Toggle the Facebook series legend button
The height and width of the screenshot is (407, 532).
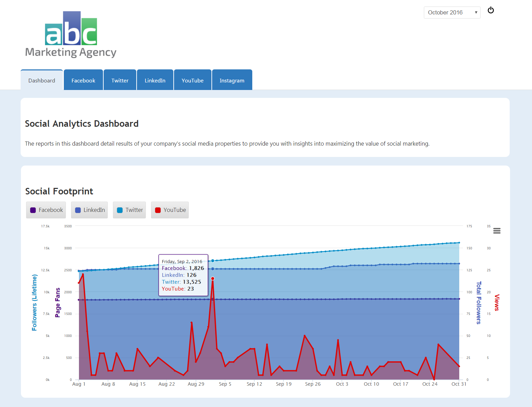click(47, 210)
